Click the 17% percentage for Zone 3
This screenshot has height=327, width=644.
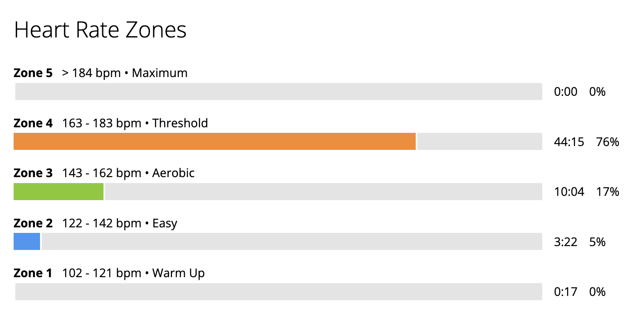pyautogui.click(x=608, y=192)
